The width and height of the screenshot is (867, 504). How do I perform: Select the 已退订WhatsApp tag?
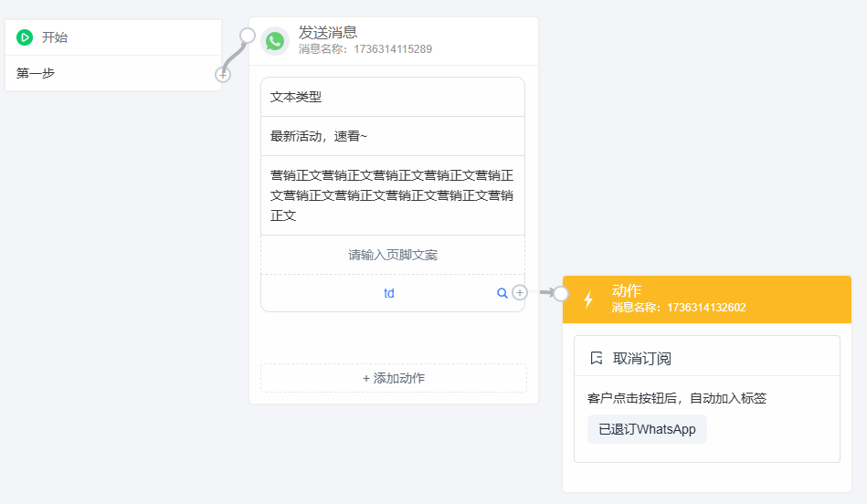[x=647, y=429]
